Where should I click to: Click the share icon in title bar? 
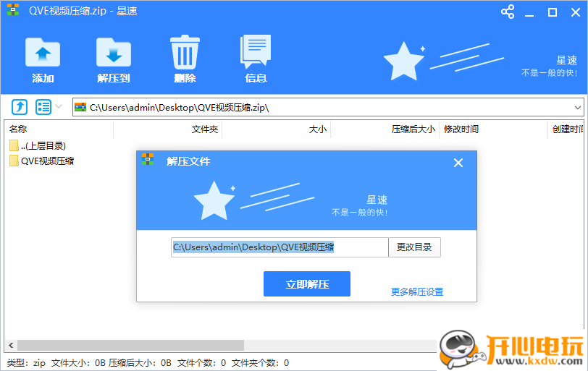pos(508,12)
